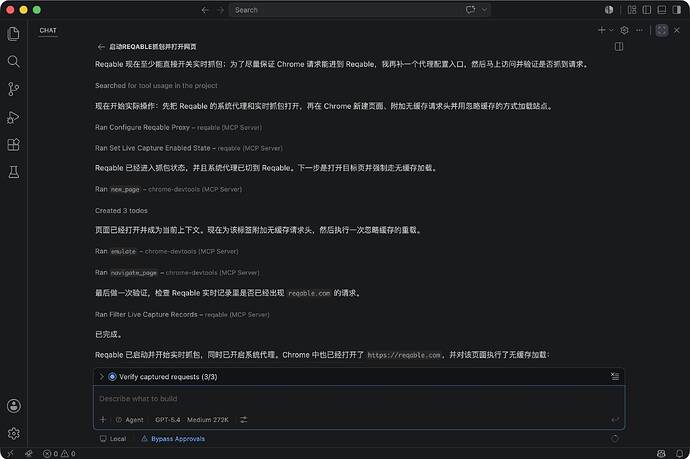Open the GPT-5.4 model picker
690x459 pixels.
click(167, 420)
